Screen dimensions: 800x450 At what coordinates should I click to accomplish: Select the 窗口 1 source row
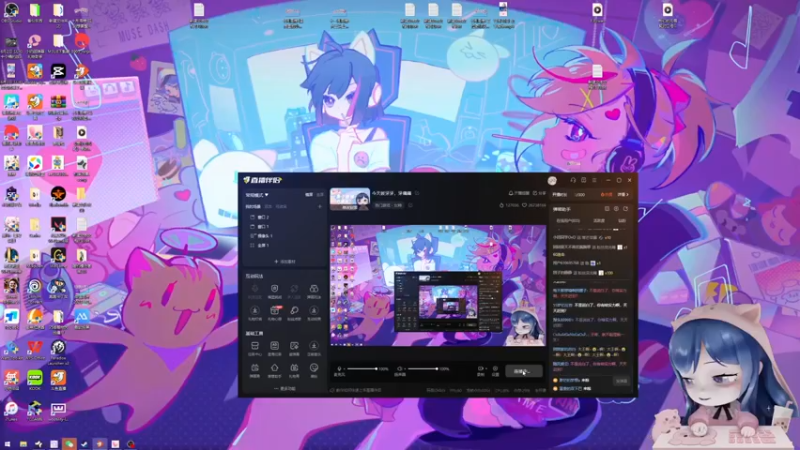(284, 227)
